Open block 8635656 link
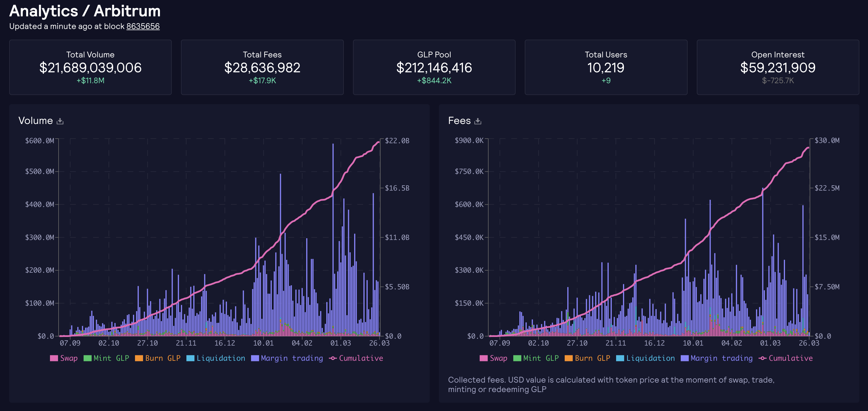868x411 pixels. (x=143, y=26)
